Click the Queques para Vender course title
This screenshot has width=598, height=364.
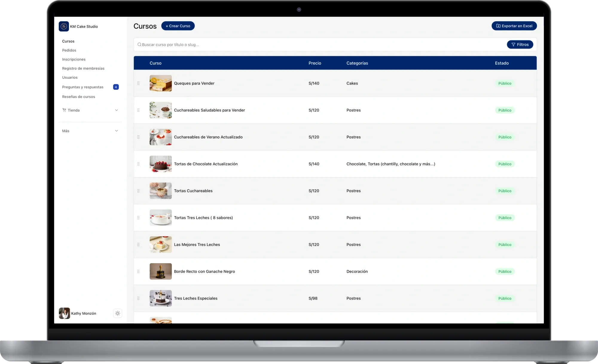tap(194, 83)
